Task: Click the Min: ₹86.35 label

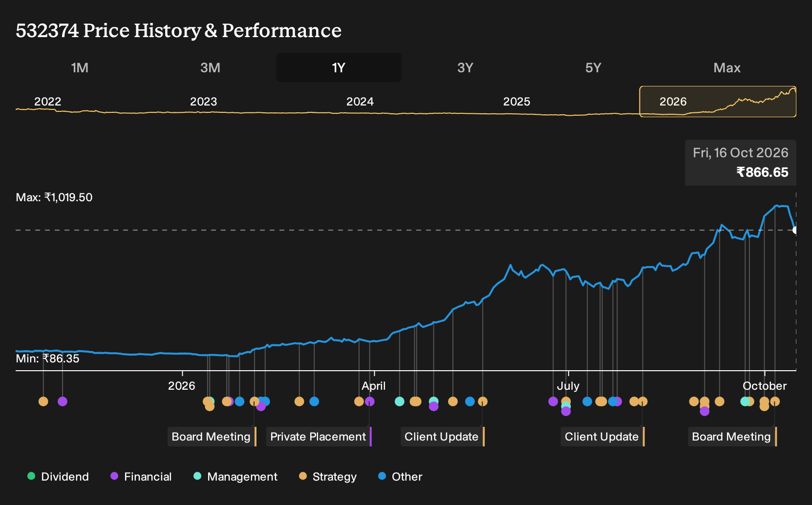Action: pos(47,358)
